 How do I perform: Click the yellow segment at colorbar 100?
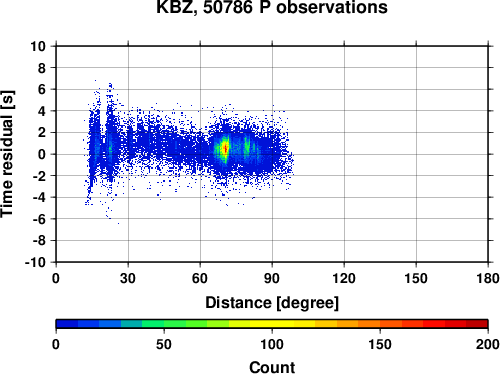click(x=272, y=324)
